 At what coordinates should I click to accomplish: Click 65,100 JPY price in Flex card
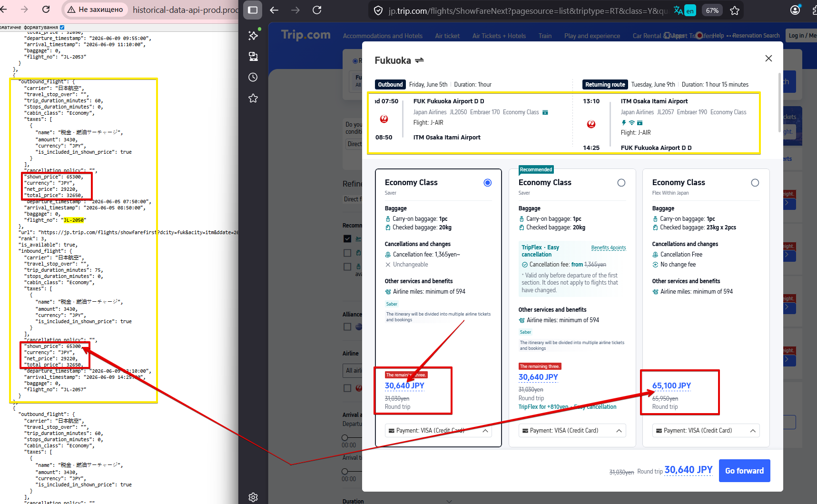click(671, 385)
